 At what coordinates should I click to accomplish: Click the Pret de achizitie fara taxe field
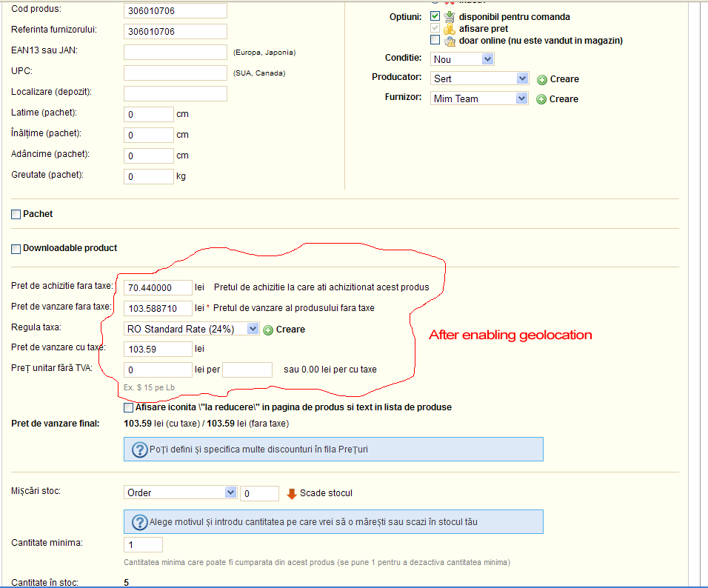[x=158, y=287]
